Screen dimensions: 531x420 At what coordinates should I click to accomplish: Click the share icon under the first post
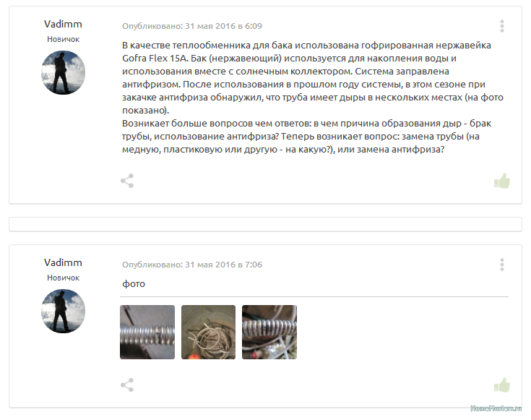click(x=127, y=181)
